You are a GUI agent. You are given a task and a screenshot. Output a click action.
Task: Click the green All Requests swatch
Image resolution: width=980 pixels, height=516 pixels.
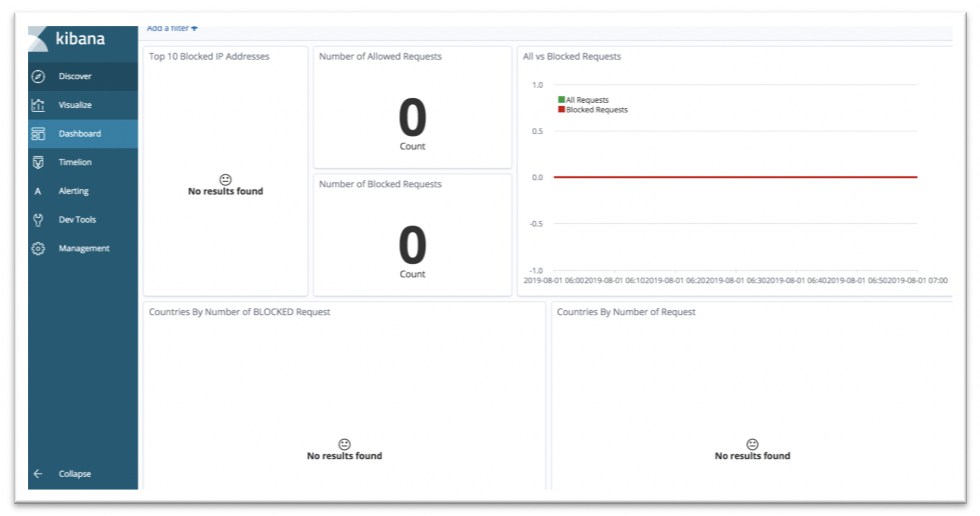561,99
